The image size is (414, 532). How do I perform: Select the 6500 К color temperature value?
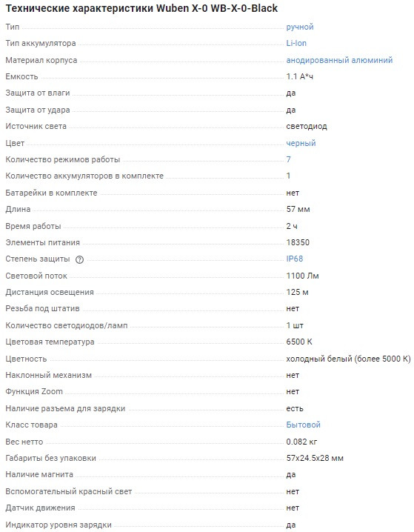click(x=299, y=342)
